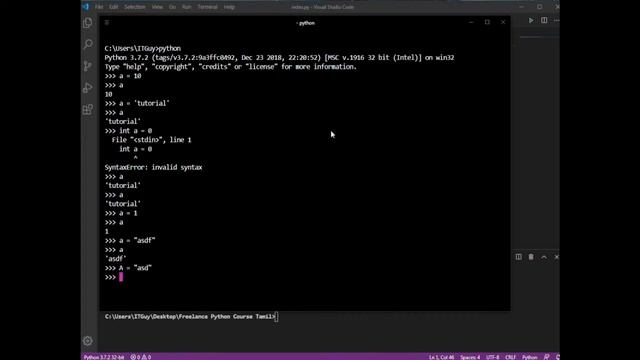The image size is (640, 360).
Task: Open the File menu
Action: (x=99, y=7)
